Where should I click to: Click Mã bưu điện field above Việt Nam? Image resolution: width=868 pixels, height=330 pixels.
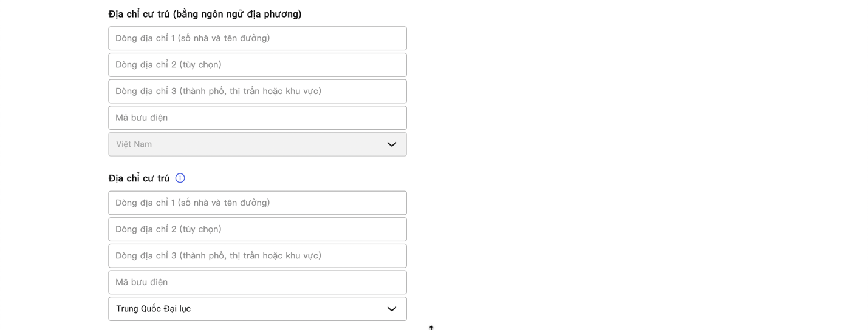(257, 118)
